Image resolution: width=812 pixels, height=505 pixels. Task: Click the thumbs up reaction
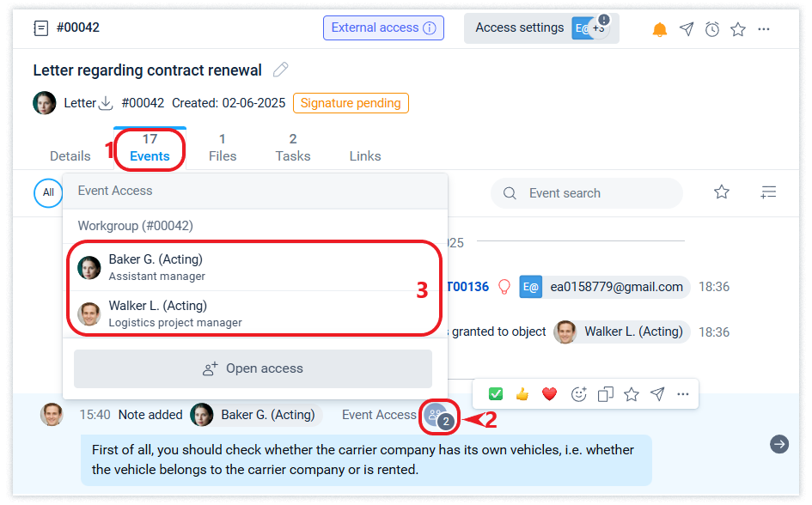pyautogui.click(x=522, y=394)
